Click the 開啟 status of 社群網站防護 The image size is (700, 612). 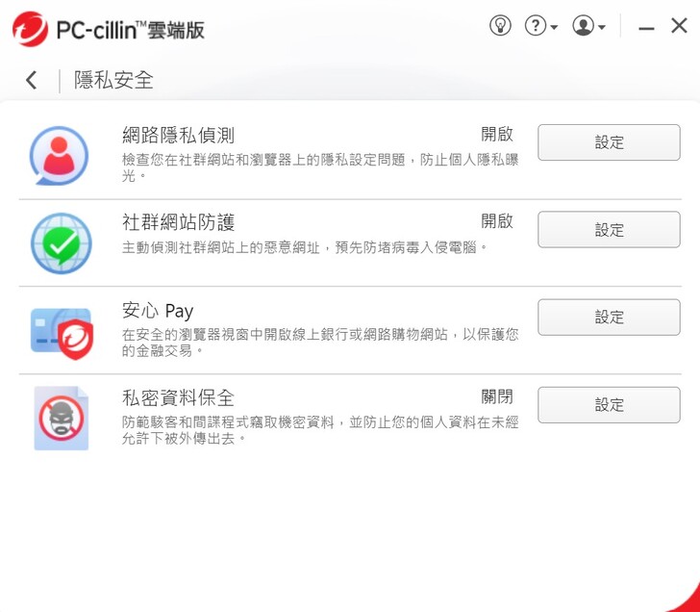(x=497, y=221)
